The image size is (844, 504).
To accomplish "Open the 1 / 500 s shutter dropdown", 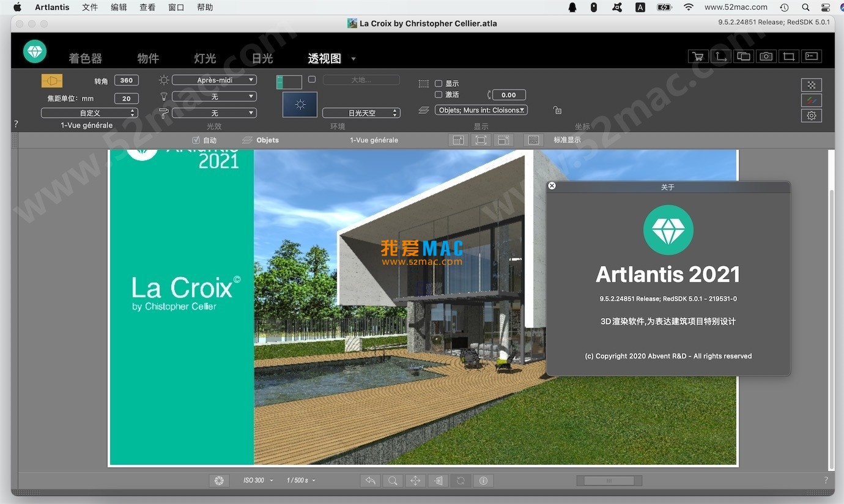I will coord(301,480).
